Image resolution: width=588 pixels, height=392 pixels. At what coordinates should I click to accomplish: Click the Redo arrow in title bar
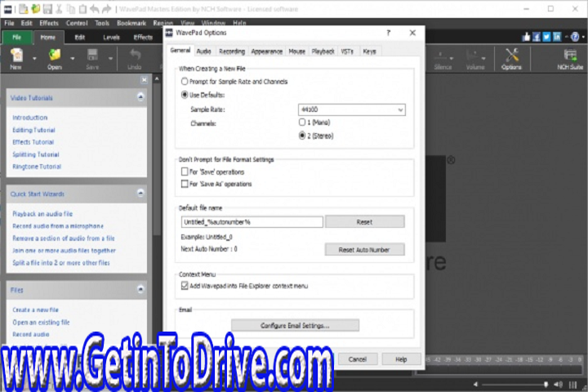point(106,9)
